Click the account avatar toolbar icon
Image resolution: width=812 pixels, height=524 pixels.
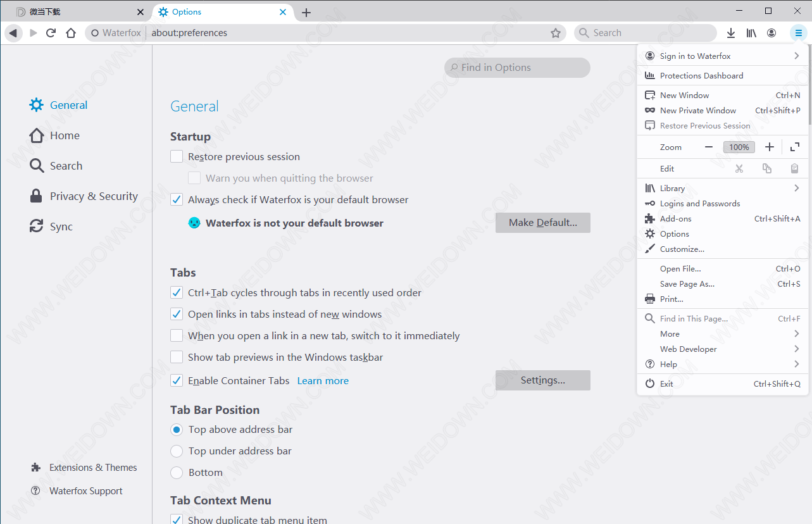click(x=771, y=33)
